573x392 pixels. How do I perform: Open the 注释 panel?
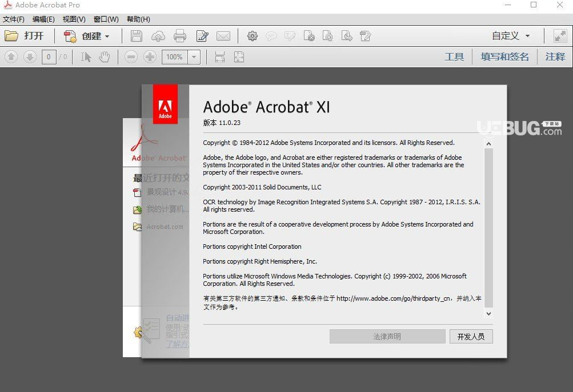pos(555,57)
